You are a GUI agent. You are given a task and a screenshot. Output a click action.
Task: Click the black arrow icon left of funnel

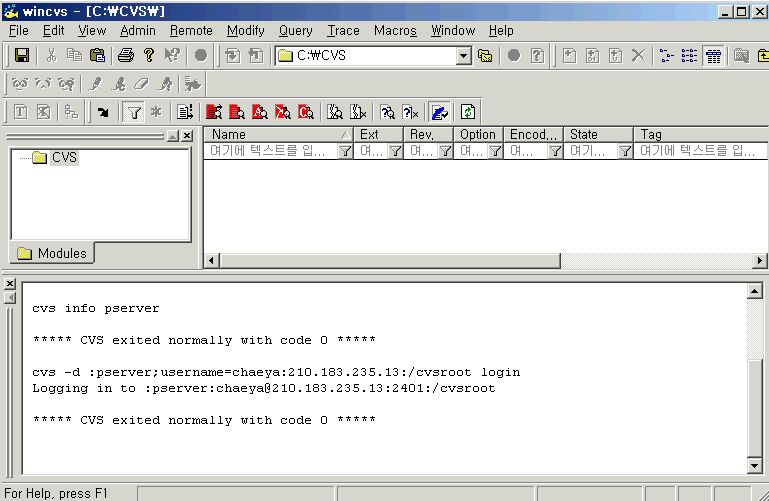point(103,112)
